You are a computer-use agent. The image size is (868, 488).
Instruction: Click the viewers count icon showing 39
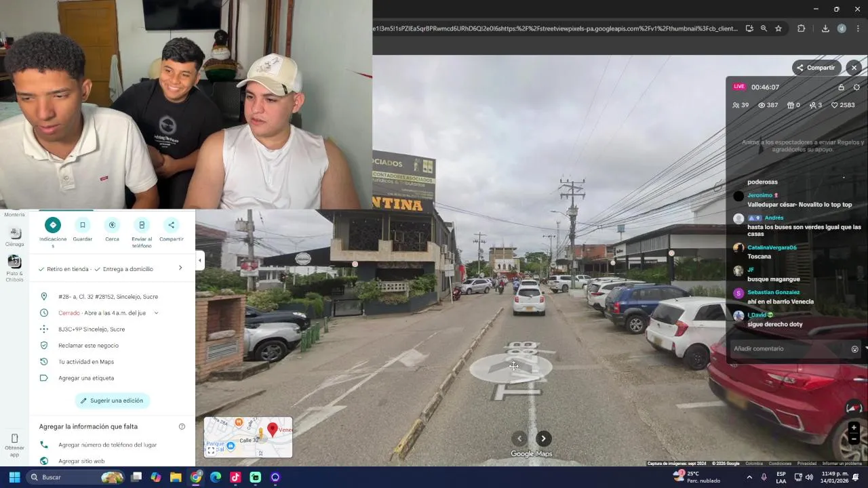pos(736,105)
